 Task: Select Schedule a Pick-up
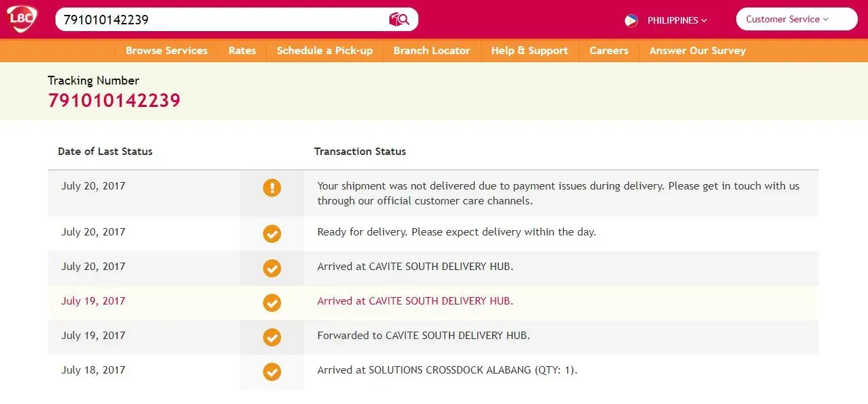(x=324, y=51)
